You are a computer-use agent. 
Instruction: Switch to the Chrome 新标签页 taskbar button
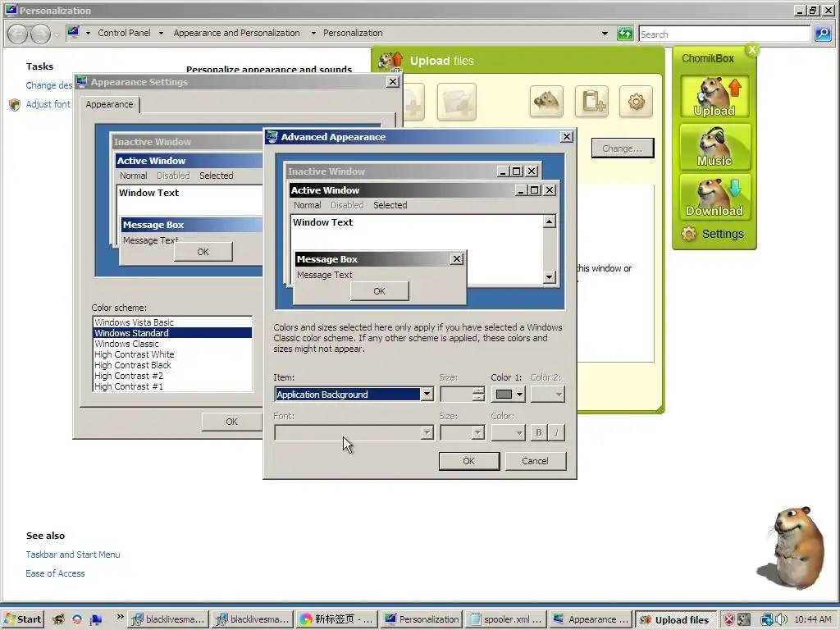tap(337, 619)
